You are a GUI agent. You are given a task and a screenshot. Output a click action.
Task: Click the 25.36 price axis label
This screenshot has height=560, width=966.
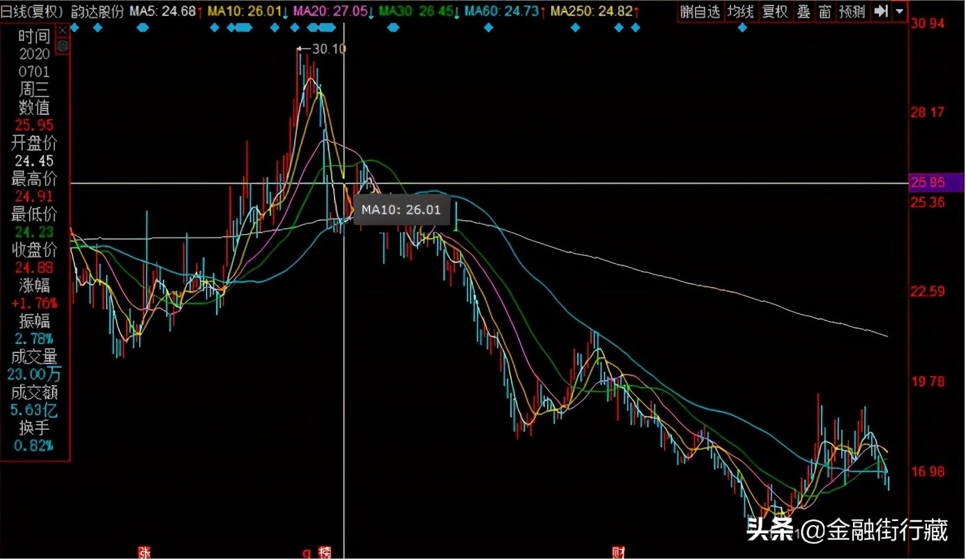[929, 202]
